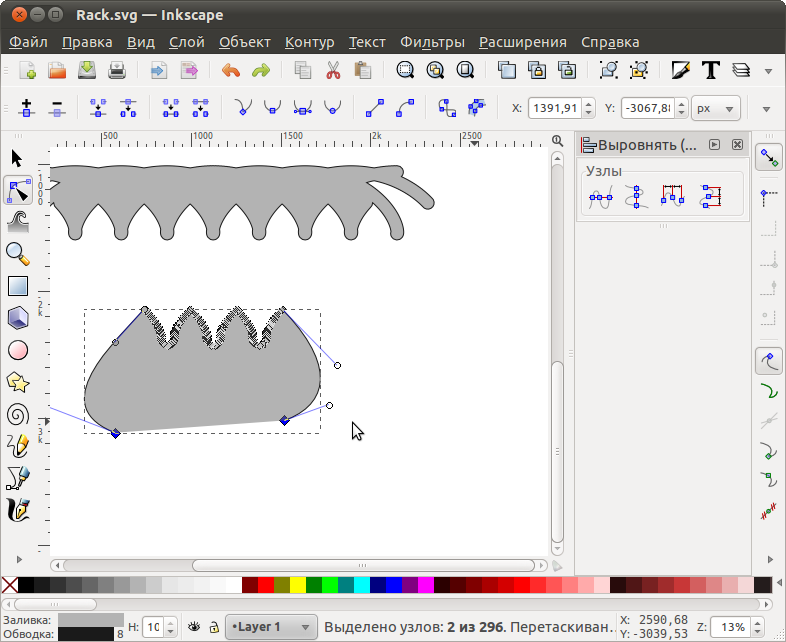Pick the yellow swatch in palette

297,585
